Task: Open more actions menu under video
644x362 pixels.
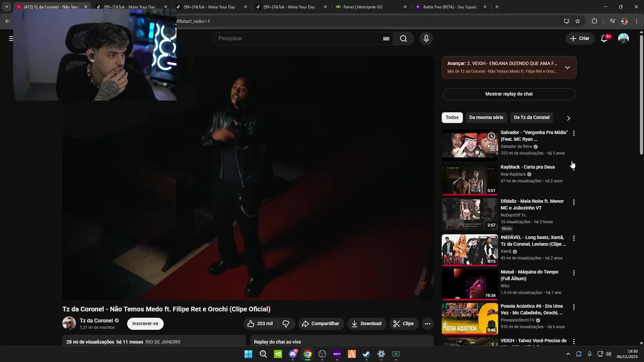Action: pyautogui.click(x=428, y=324)
